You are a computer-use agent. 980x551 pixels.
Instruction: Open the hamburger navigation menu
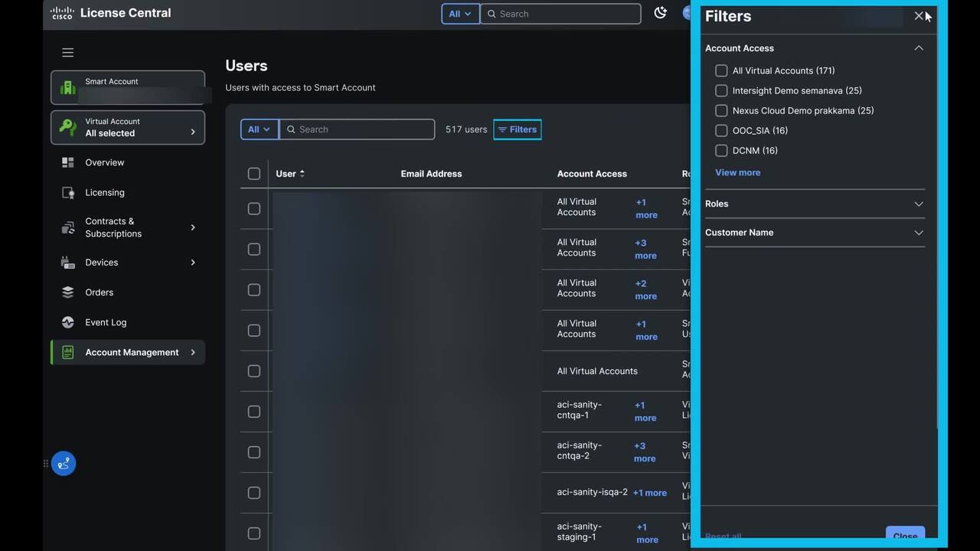coord(68,53)
